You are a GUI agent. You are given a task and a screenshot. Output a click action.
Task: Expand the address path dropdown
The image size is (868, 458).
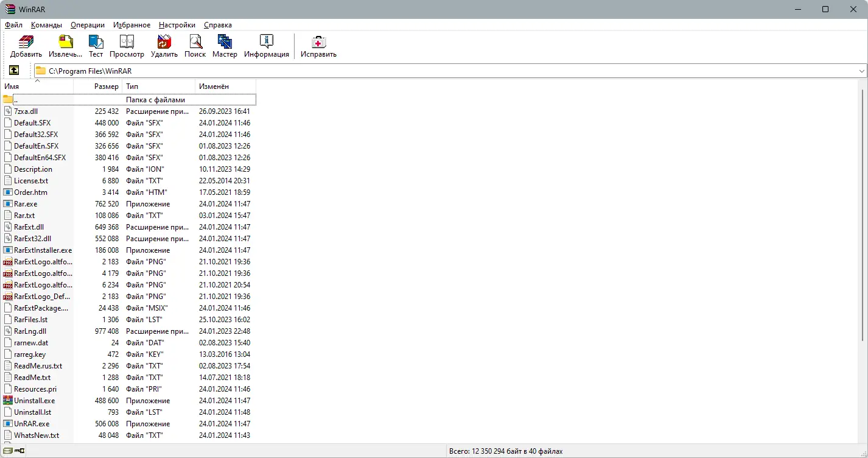click(x=861, y=71)
